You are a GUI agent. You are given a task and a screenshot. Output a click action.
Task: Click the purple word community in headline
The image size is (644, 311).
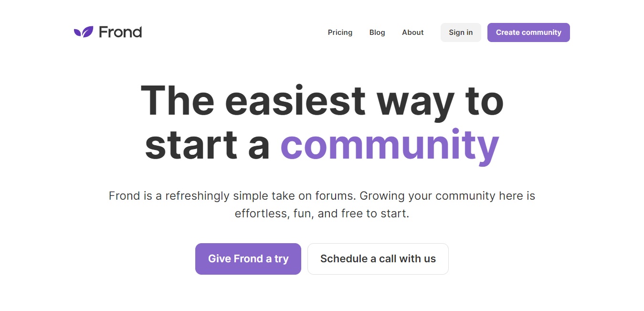pos(390,145)
